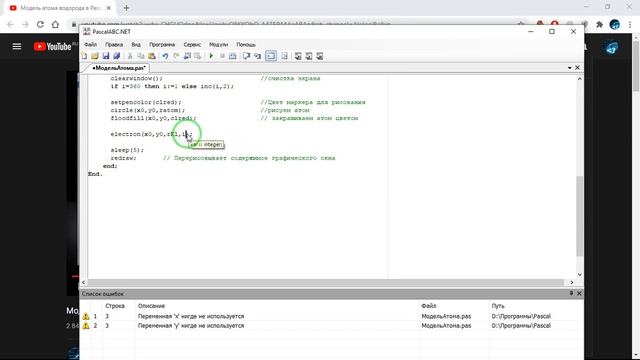Image resolution: width=640 pixels, height=360 pixels.
Task: Run the program with green play icon
Action: coord(211,56)
